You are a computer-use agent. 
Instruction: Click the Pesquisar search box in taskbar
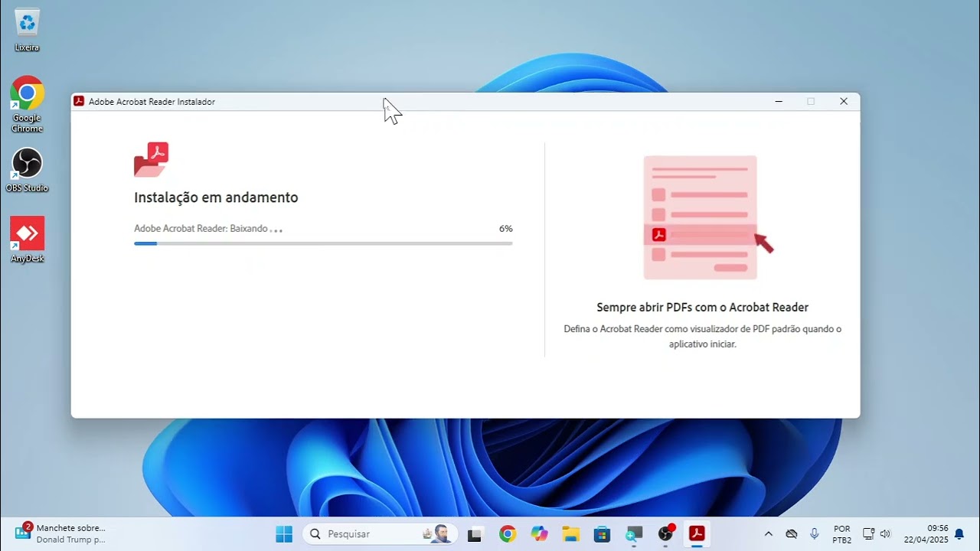[380, 534]
